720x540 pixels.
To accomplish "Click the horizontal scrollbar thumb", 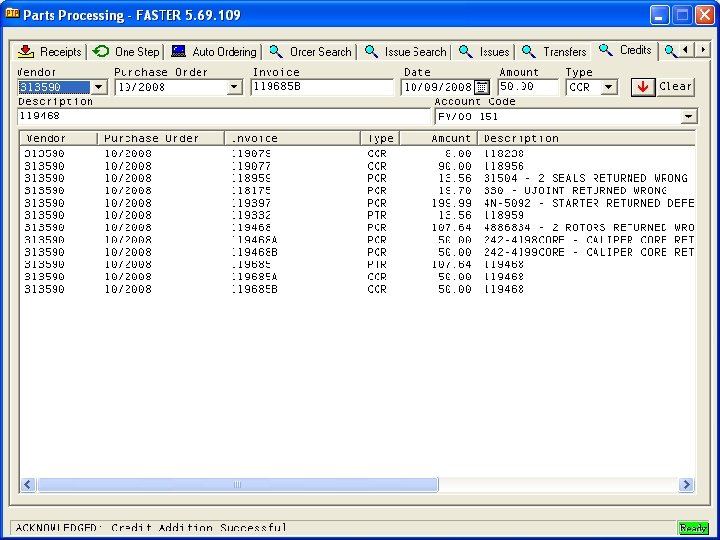I will point(237,484).
